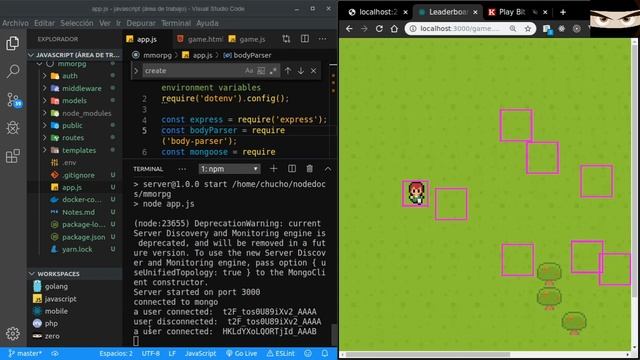The image size is (640, 360).
Task: Switch to the Leaderboard browser tab
Action: pyautogui.click(x=448, y=12)
